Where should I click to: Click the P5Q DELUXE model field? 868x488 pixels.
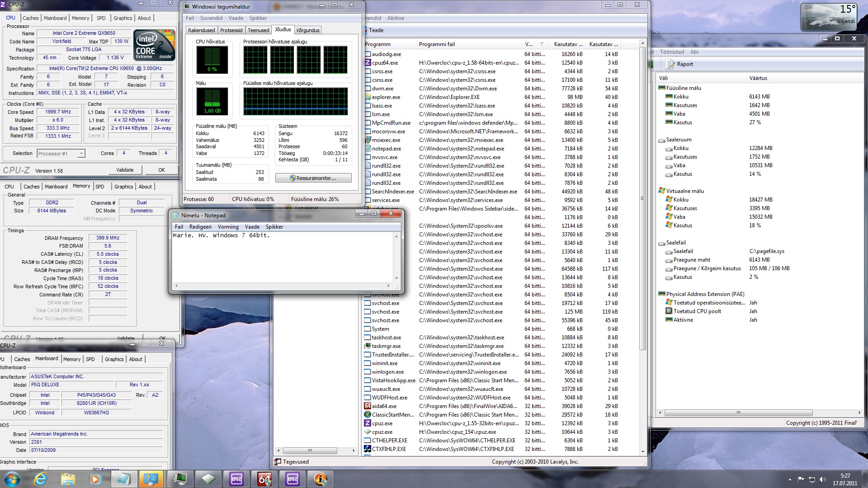pos(71,385)
